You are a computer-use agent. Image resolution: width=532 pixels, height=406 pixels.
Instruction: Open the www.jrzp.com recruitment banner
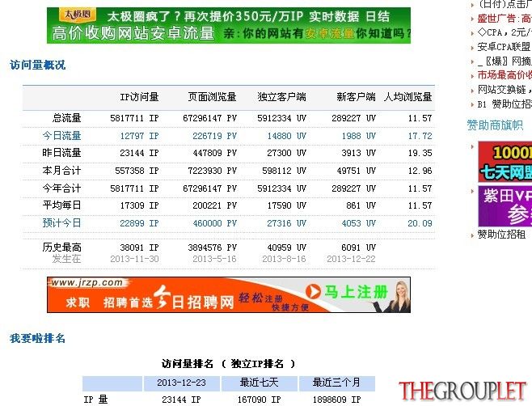229,294
